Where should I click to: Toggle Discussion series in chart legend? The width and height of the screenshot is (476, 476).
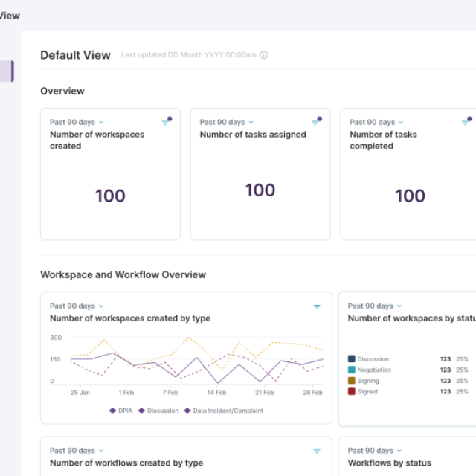pos(158,411)
